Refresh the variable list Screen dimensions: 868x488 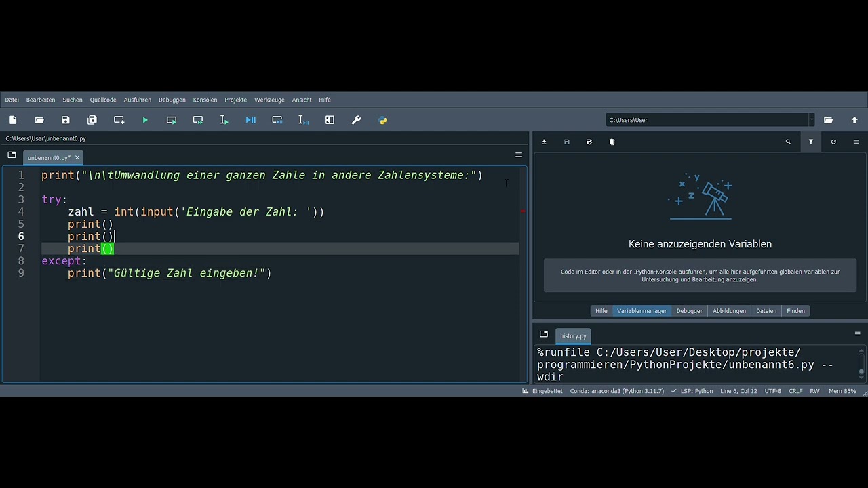click(x=833, y=142)
